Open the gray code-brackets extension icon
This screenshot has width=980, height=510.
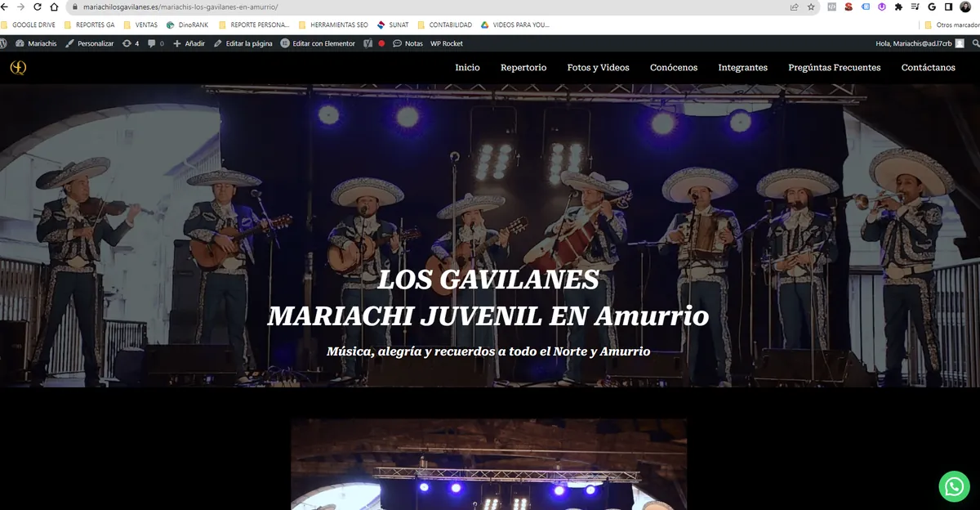(x=832, y=7)
